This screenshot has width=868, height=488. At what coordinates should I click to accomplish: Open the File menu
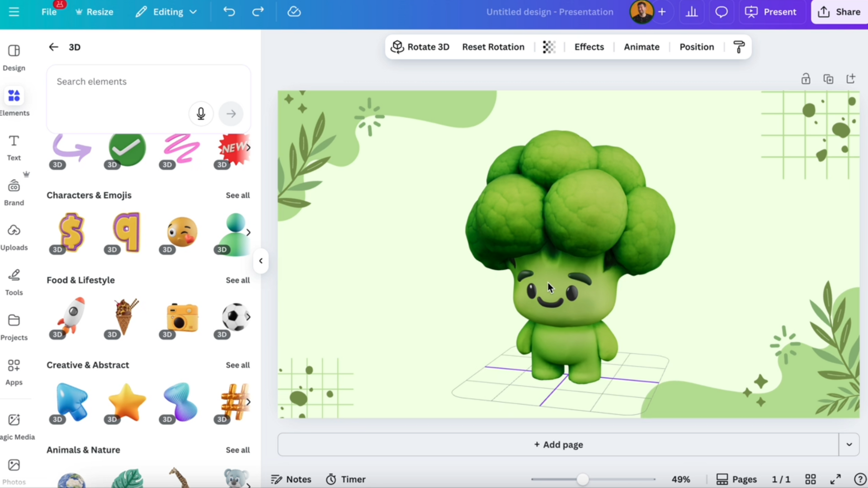pyautogui.click(x=48, y=12)
